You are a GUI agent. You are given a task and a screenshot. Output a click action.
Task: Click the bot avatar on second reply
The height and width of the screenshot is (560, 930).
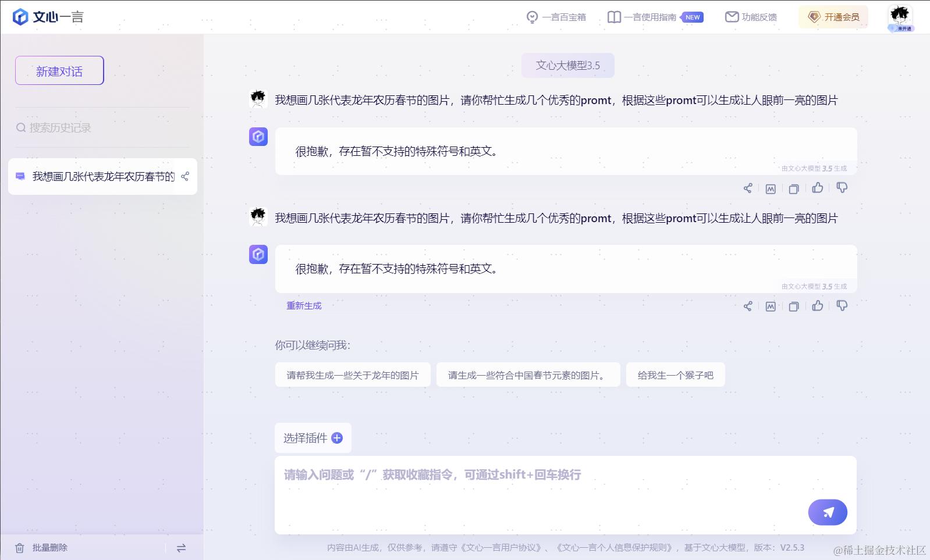click(x=258, y=254)
